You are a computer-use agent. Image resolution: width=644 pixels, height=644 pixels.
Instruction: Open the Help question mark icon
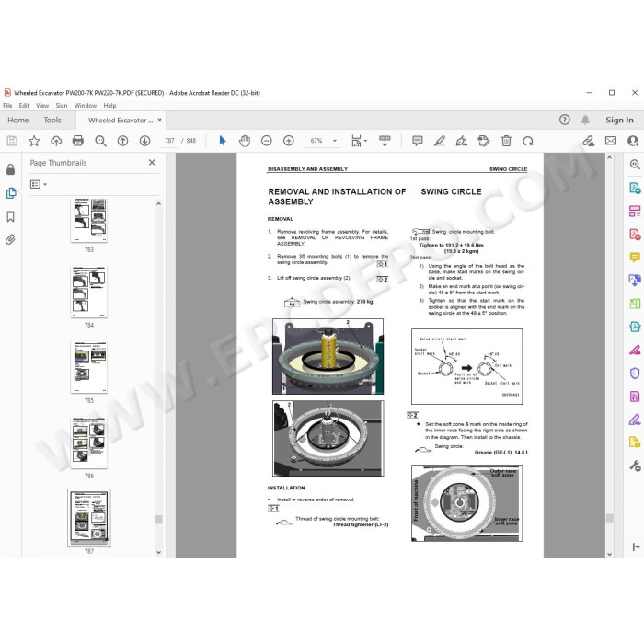point(565,120)
